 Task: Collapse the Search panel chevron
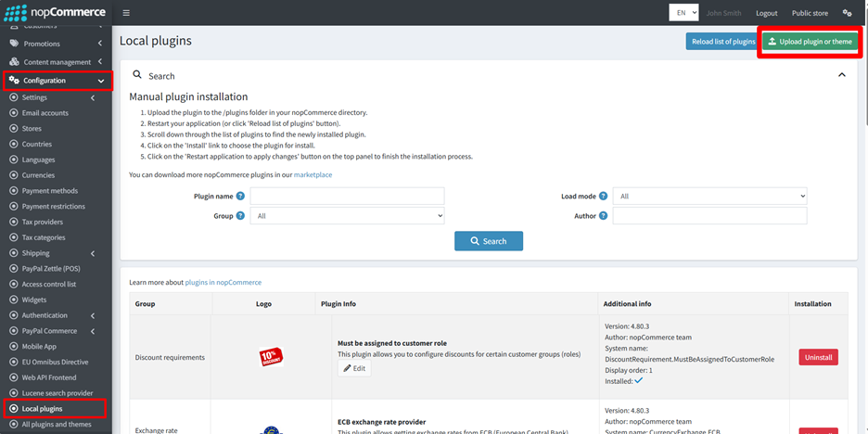[842, 75]
